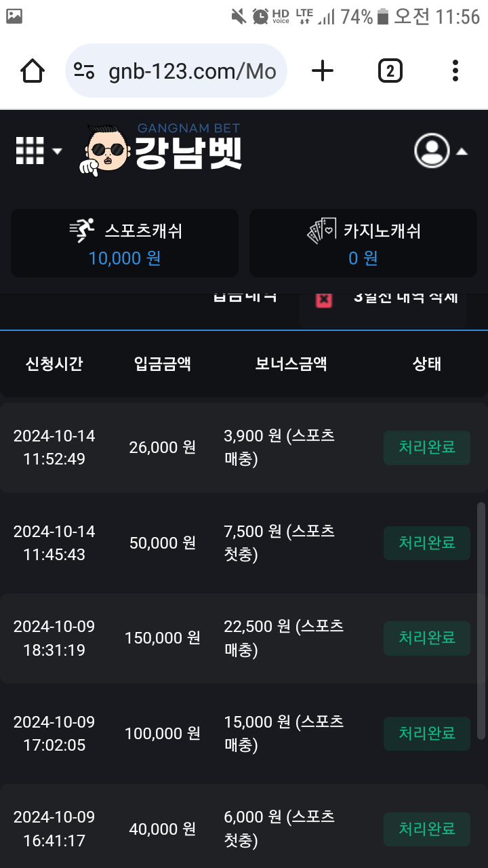Click the gnb-123.com address bar

(191, 71)
